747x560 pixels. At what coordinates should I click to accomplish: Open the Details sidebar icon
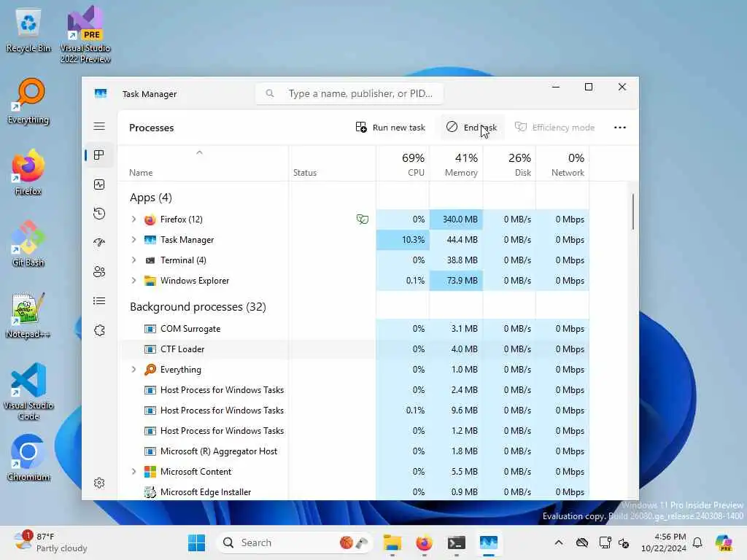[99, 301]
